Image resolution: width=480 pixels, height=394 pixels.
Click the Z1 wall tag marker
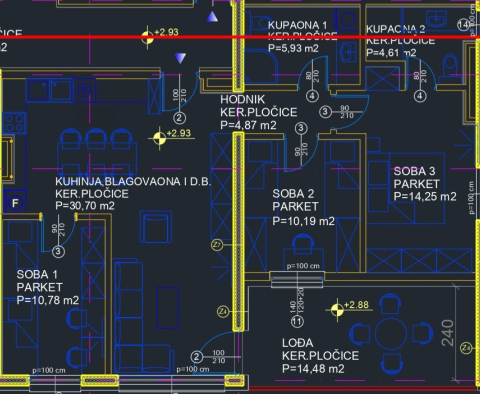pos(217,245)
